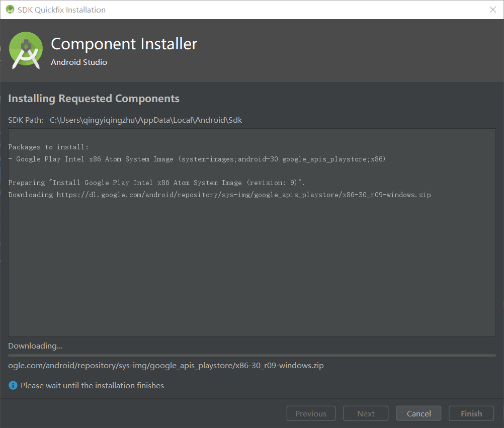This screenshot has width=504, height=428.
Task: Click the SDK Path value text
Action: (x=146, y=120)
